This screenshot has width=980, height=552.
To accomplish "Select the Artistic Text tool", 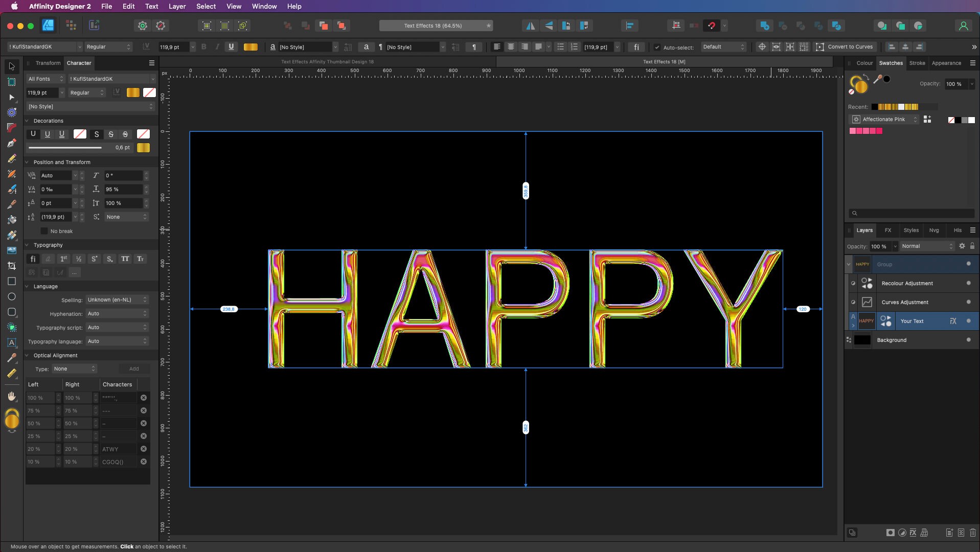I will 11,343.
